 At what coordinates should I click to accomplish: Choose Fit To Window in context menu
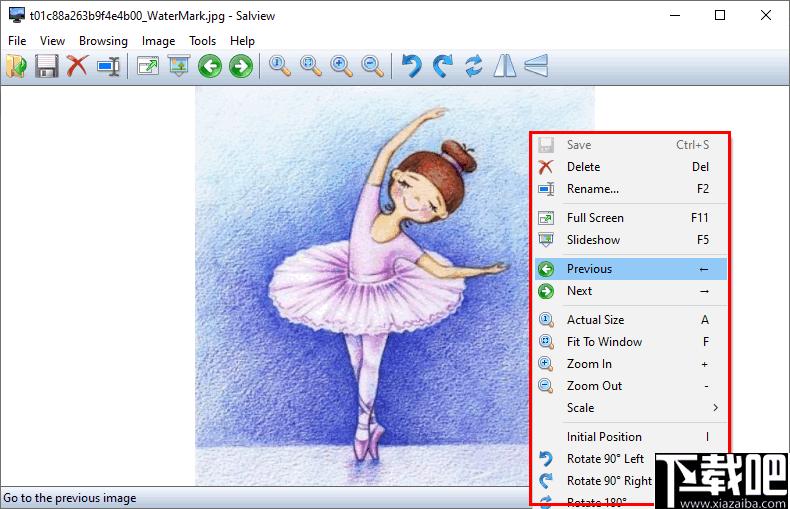tap(631, 342)
